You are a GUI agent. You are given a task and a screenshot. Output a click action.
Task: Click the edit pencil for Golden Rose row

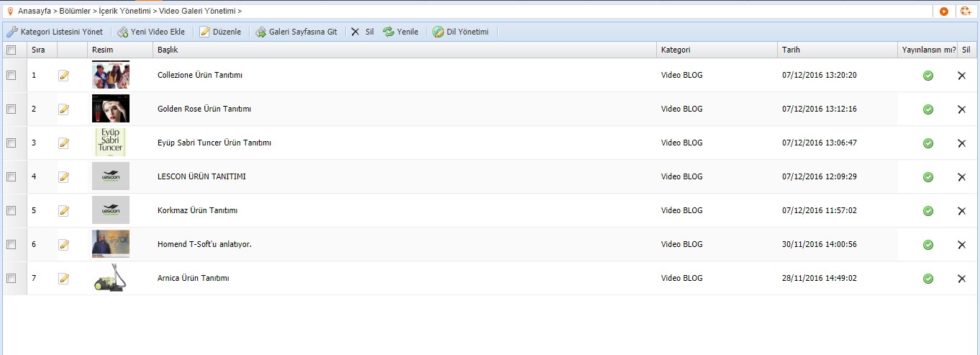click(64, 109)
